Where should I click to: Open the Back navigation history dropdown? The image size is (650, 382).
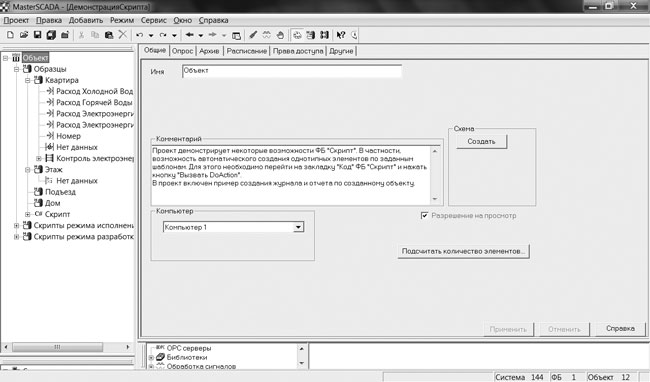tap(201, 36)
